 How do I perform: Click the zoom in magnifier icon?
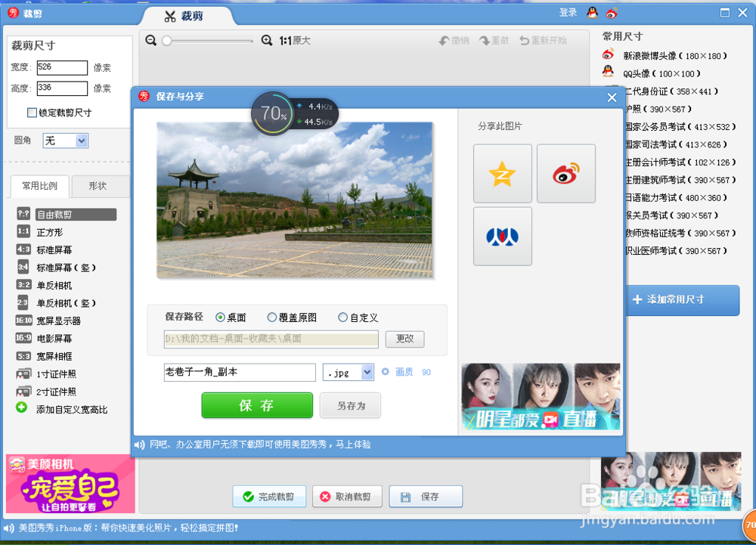(x=267, y=41)
